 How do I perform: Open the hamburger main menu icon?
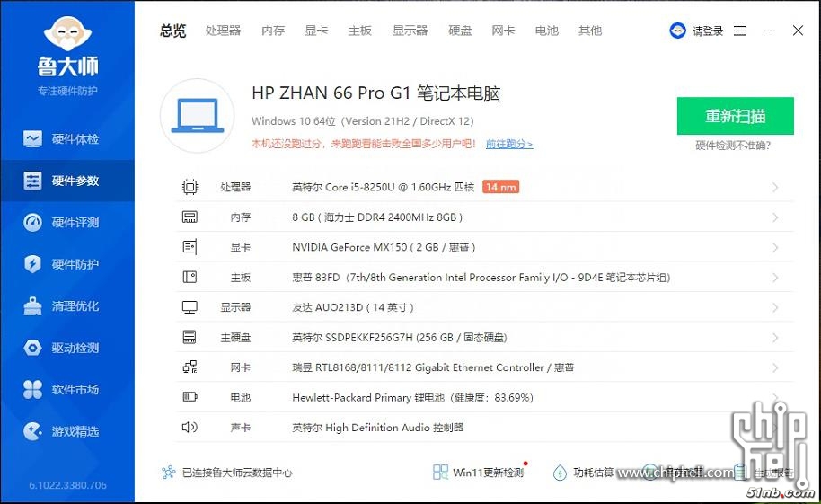[739, 31]
